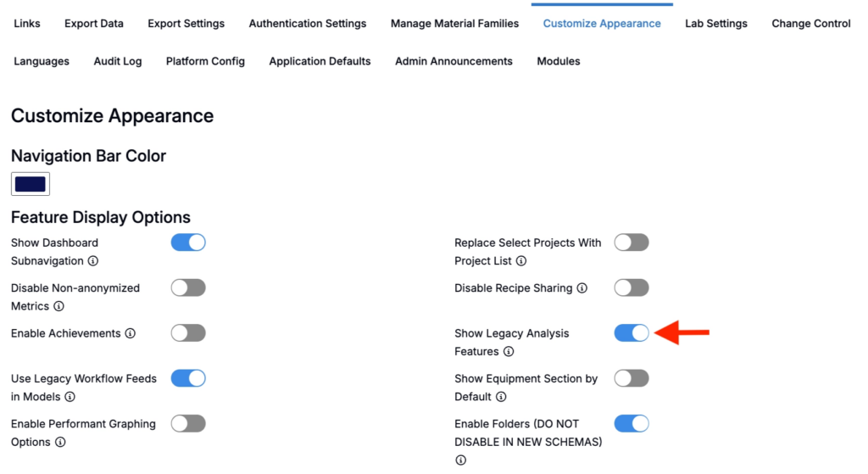Click info icon next to Show Dashboard Subnavigation
868x474 pixels.
(x=93, y=261)
